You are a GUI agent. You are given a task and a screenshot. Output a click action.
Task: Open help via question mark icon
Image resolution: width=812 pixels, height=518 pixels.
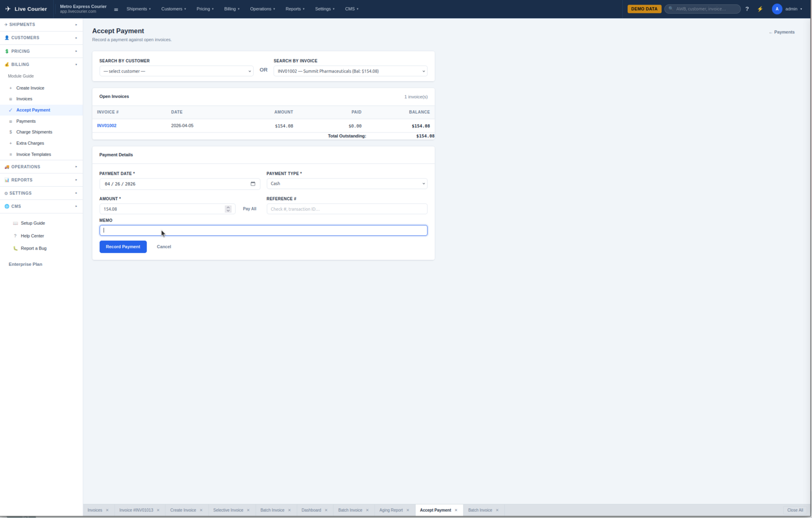click(x=747, y=9)
